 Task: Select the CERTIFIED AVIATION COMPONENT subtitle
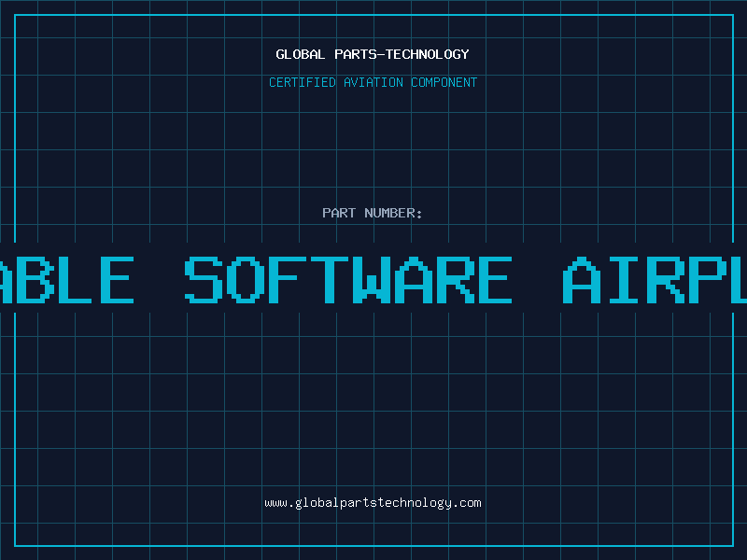(x=373, y=82)
